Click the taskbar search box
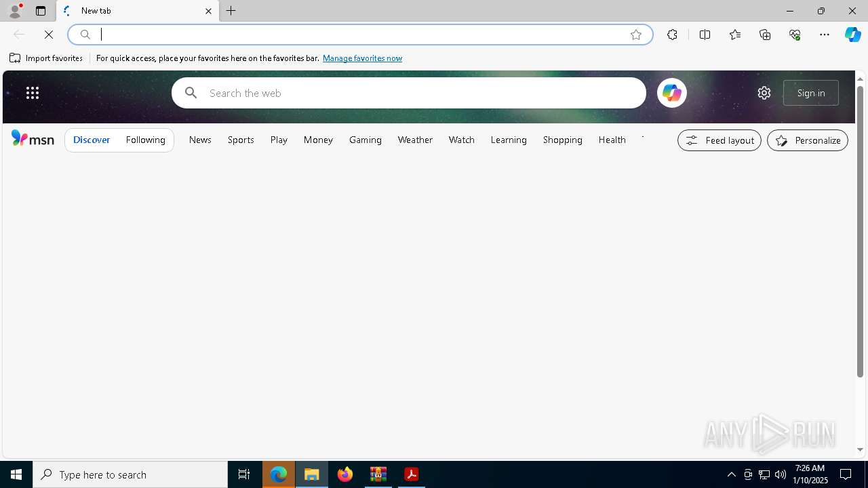The width and height of the screenshot is (868, 488). coord(130,474)
